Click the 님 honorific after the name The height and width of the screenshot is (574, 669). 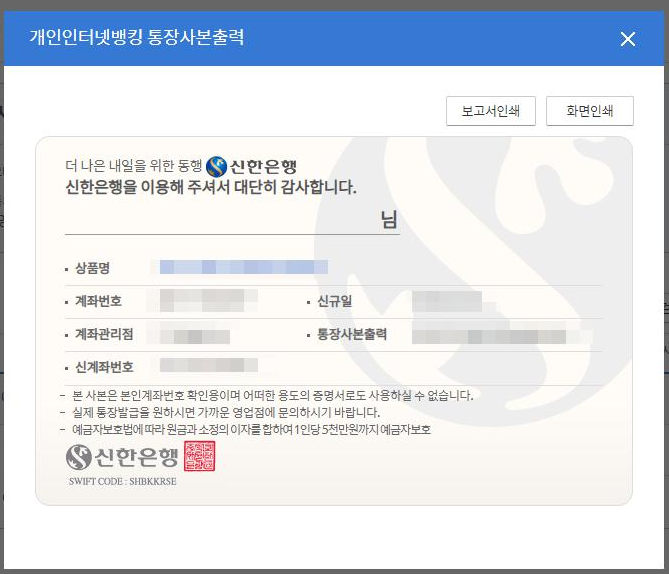click(x=389, y=219)
